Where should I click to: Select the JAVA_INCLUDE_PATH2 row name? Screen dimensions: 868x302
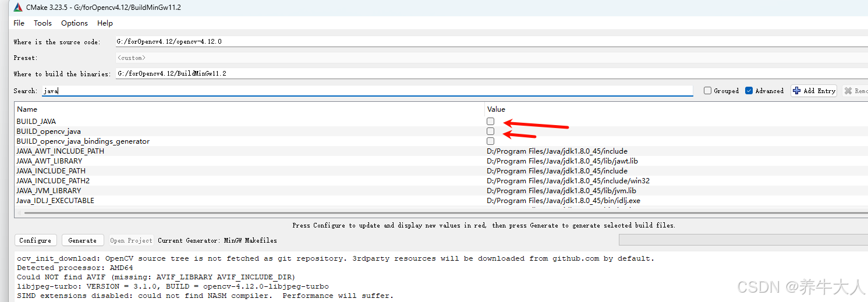pyautogui.click(x=53, y=181)
